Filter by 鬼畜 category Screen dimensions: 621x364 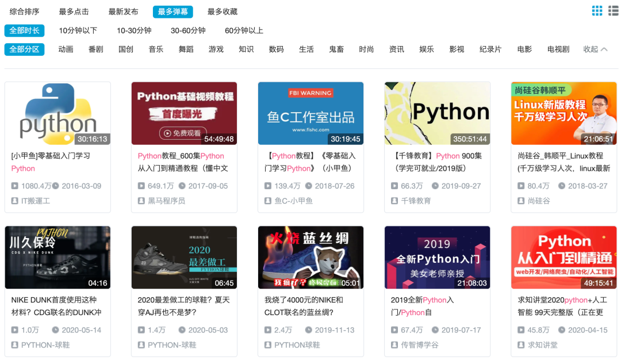pos(336,49)
